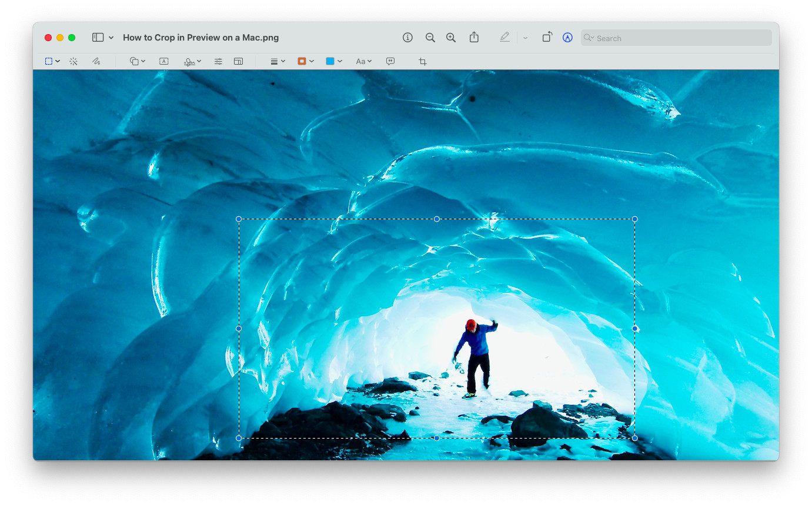Select the Instant Alpha wand tool
The image size is (812, 505).
[73, 61]
